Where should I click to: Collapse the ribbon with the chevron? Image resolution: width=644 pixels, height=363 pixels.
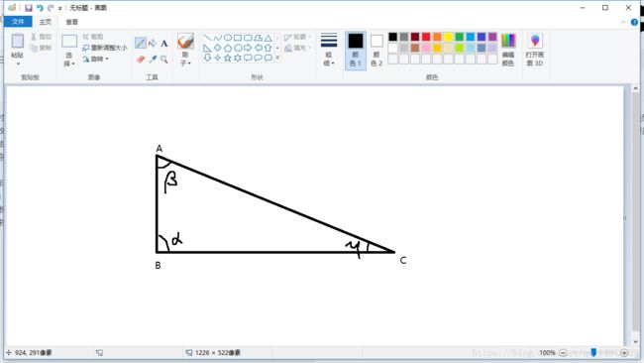[x=623, y=22]
